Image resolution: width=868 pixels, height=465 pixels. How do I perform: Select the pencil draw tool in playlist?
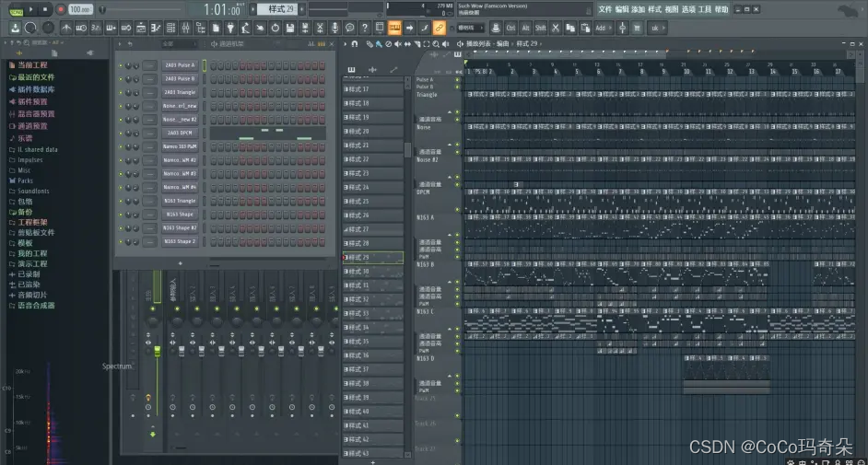click(x=369, y=43)
